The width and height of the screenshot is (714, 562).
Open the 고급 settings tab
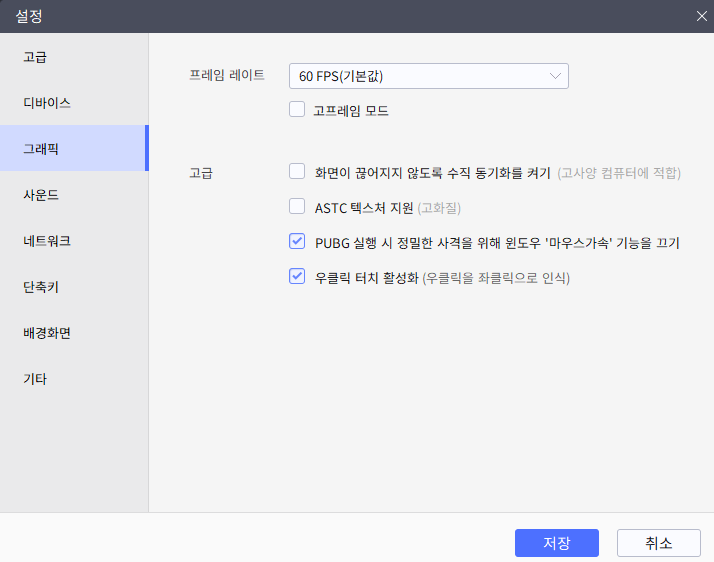coord(74,57)
